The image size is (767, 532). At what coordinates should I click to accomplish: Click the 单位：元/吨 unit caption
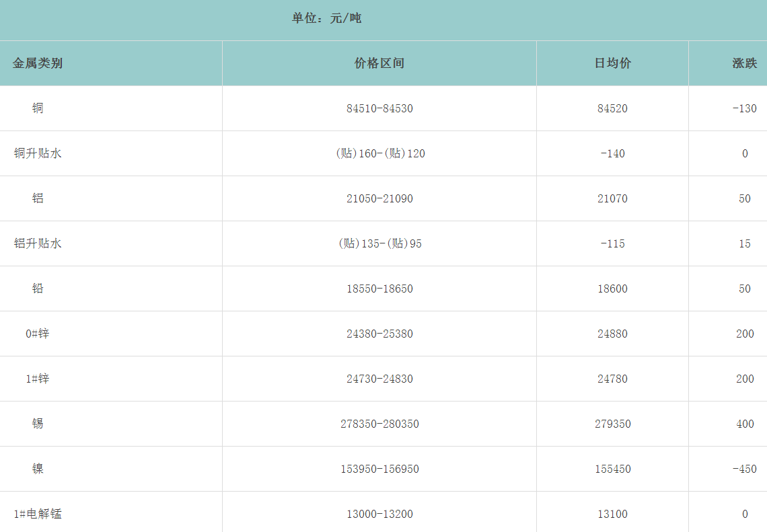click(x=326, y=18)
